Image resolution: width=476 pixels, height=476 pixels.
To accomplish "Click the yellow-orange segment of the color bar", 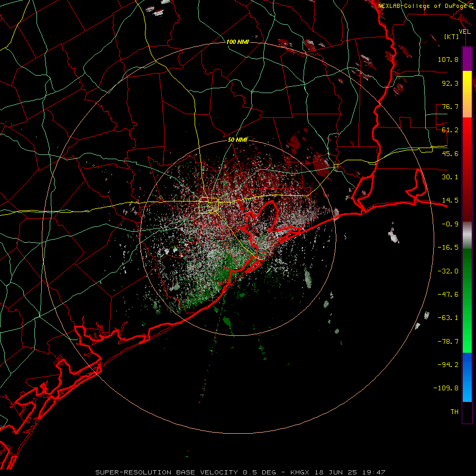I will (x=467, y=94).
